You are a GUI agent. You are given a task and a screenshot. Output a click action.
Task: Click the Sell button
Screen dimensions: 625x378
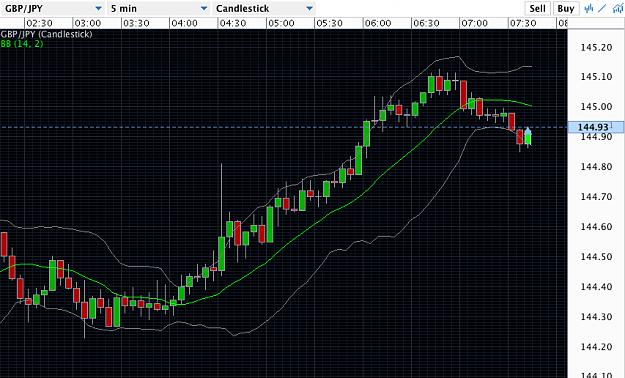537,8
